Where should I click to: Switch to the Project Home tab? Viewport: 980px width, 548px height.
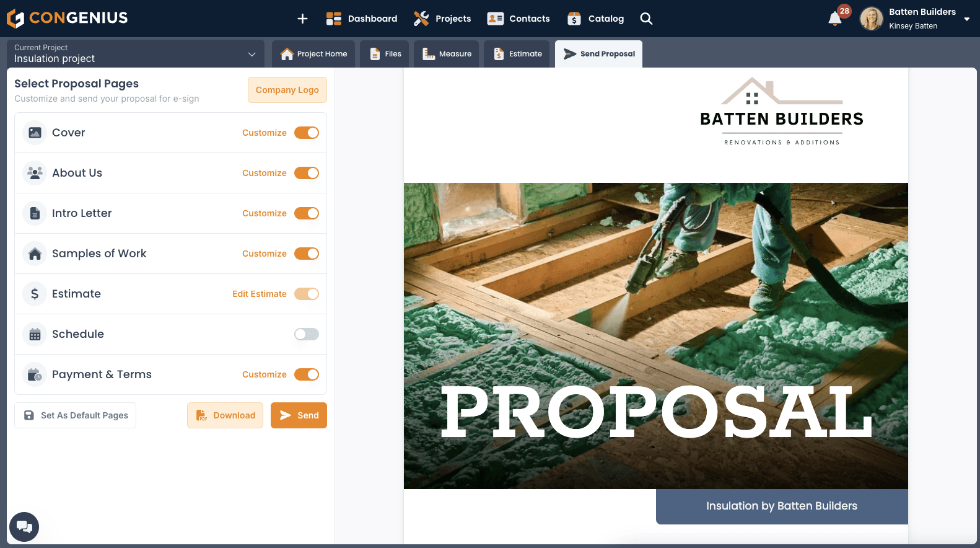click(x=313, y=54)
